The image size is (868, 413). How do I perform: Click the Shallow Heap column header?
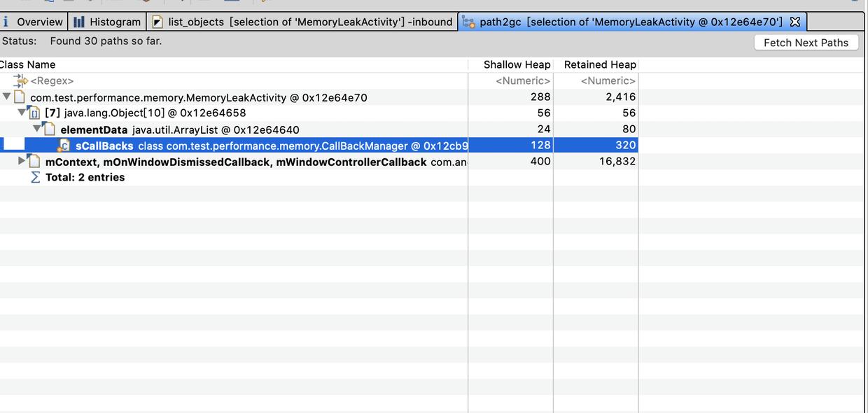pyautogui.click(x=517, y=64)
